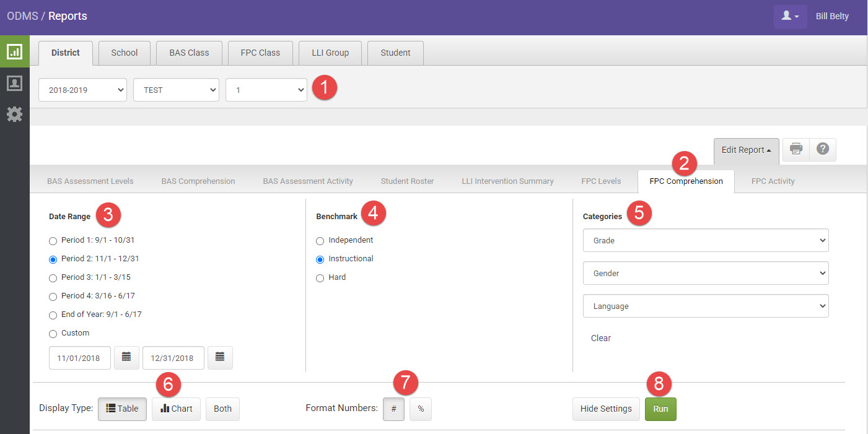Viewport: 868px width, 434px height.
Task: Switch to the FPC Levels tab
Action: (x=601, y=181)
